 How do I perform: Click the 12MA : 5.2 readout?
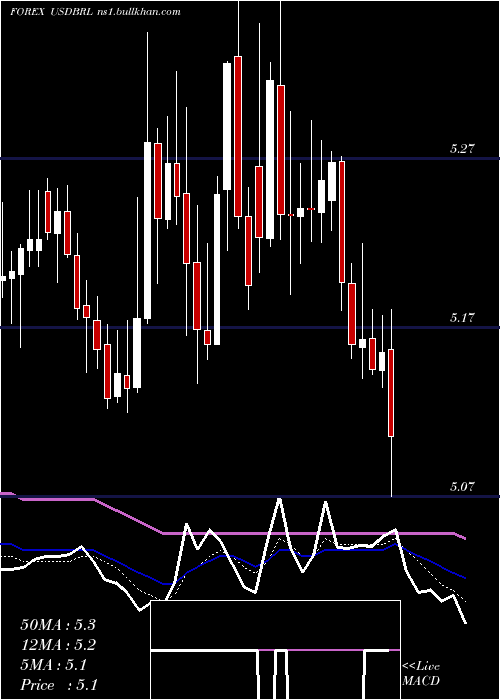[x=58, y=645]
